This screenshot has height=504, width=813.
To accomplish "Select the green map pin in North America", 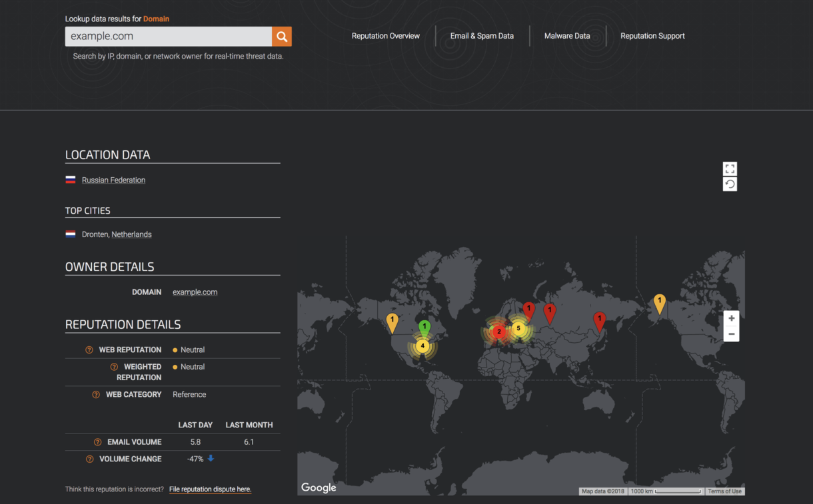I will pyautogui.click(x=424, y=327).
